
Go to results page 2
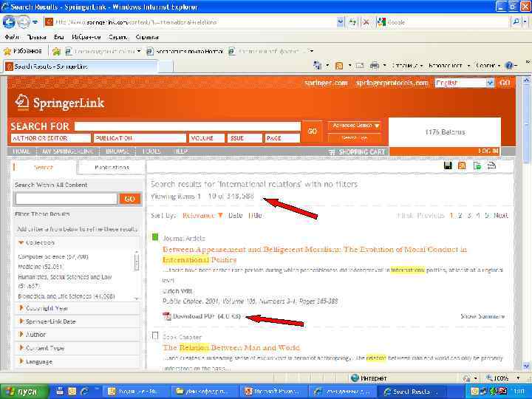(460, 216)
